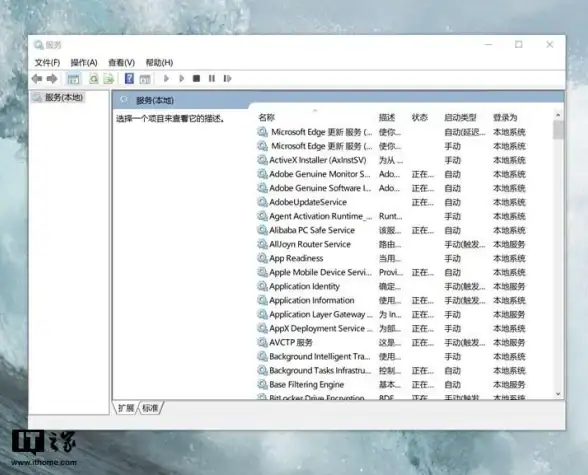
Task: Click the second Start service arrow icon
Action: coord(182,78)
